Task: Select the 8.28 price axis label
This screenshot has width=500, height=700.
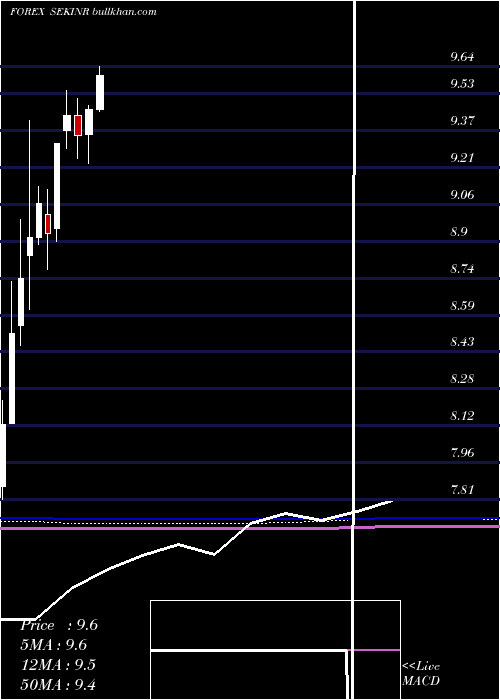Action: [462, 379]
